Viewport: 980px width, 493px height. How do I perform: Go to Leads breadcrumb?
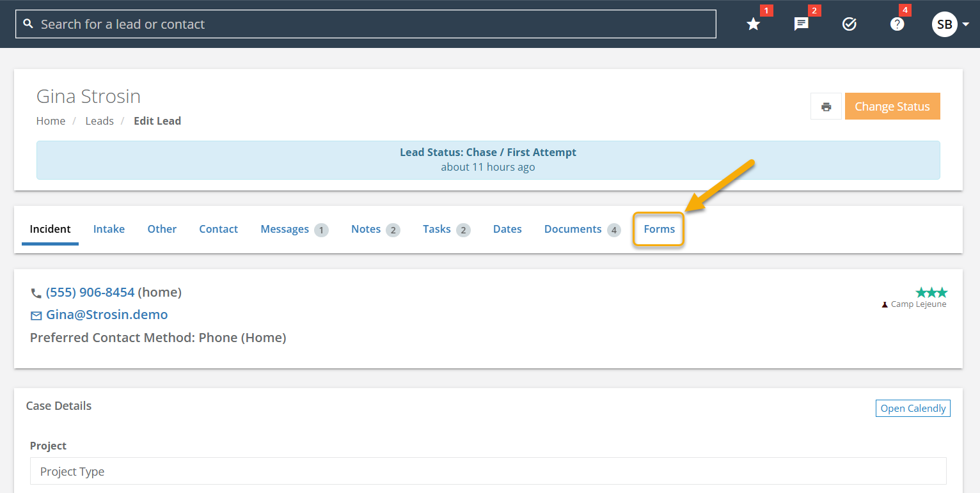pos(100,121)
